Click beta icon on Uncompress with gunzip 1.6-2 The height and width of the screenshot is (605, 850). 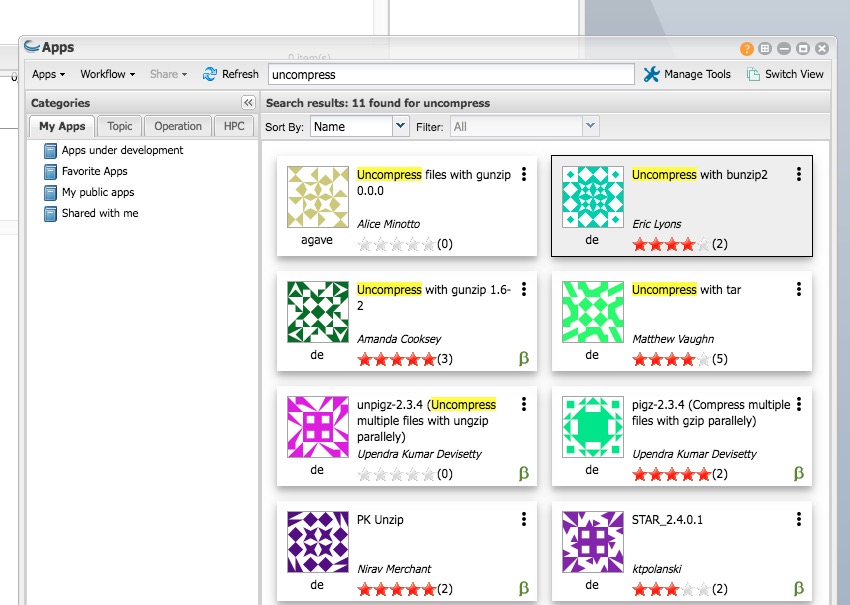[524, 358]
